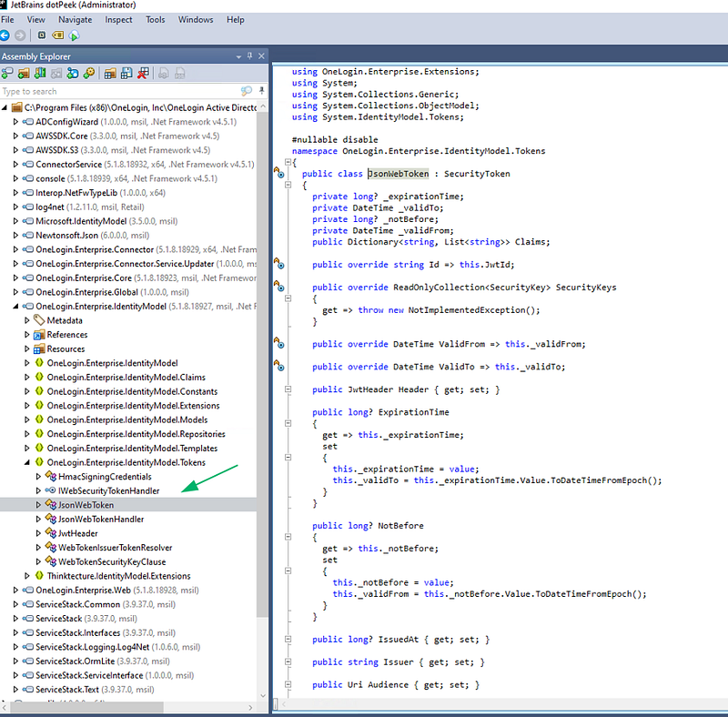Select the References node
The width and height of the screenshot is (728, 717).
(x=66, y=335)
